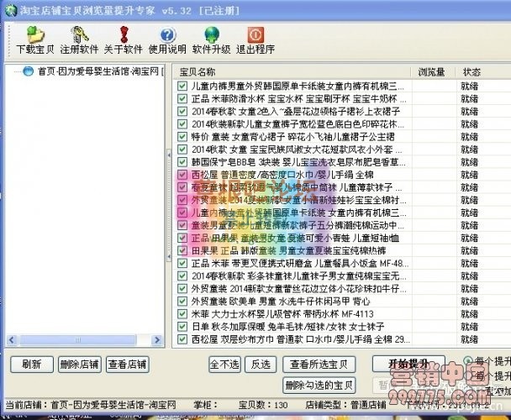Click 查看店铺 button

(x=128, y=365)
